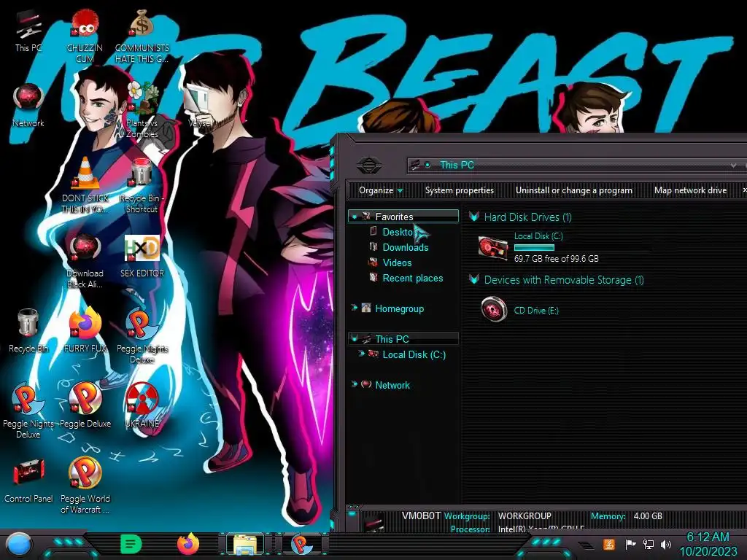The image size is (747, 560).
Task: Open CD Drive (E:) icon
Action: coord(494,309)
